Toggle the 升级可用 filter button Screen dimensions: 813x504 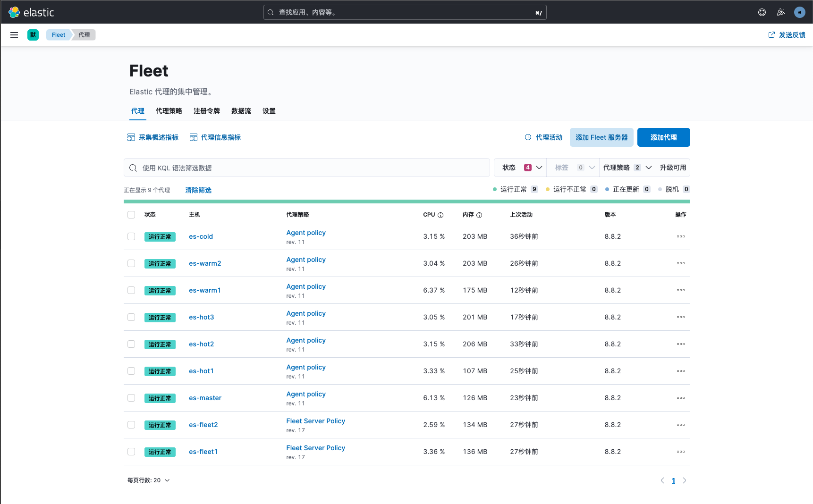(673, 168)
